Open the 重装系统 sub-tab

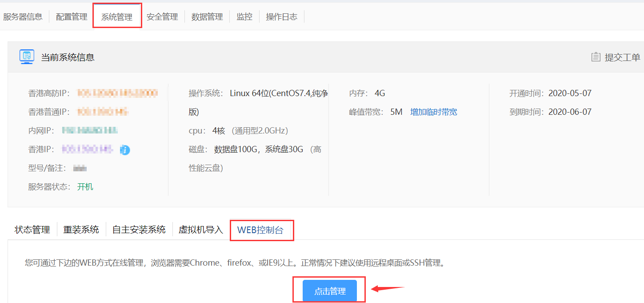click(81, 230)
